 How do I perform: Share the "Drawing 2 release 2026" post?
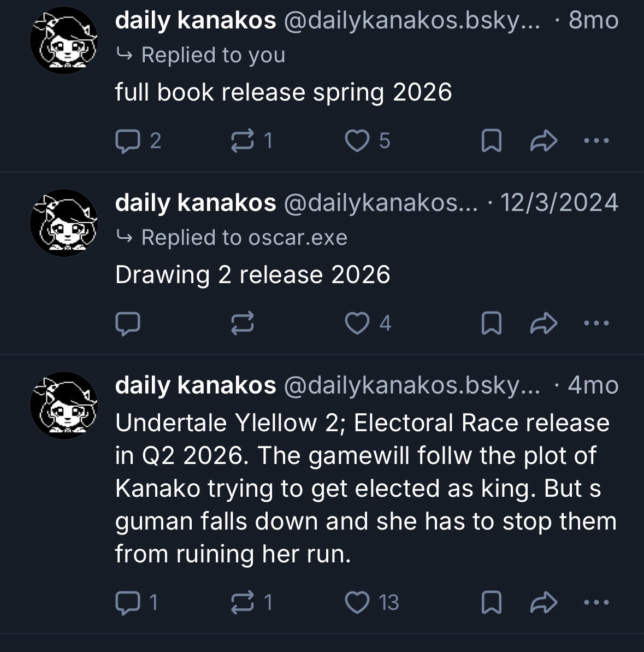(x=543, y=324)
